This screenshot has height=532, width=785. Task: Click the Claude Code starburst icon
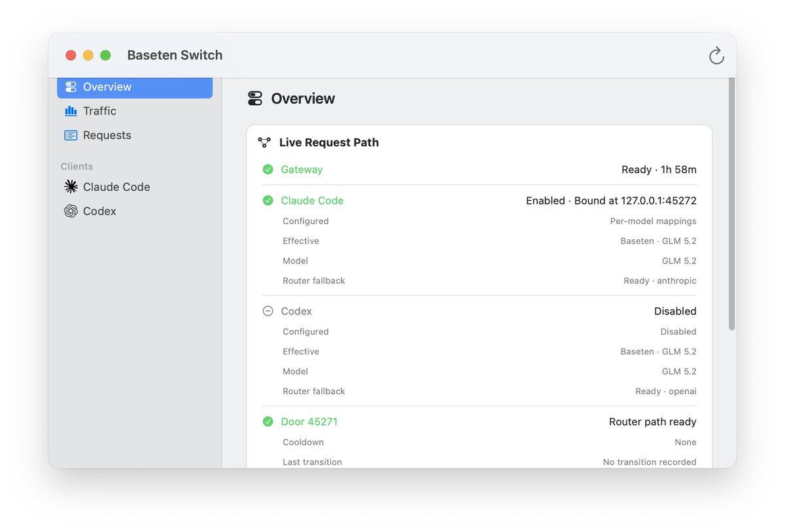(x=71, y=187)
